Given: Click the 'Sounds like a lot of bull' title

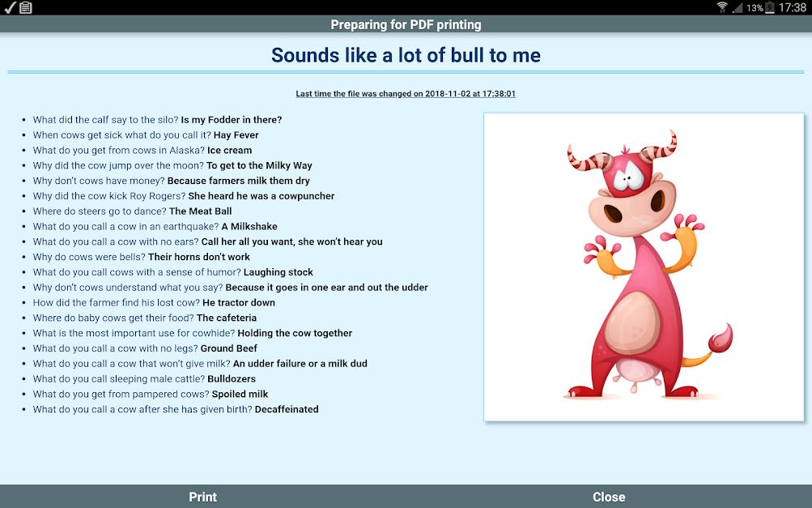Looking at the screenshot, I should point(406,55).
